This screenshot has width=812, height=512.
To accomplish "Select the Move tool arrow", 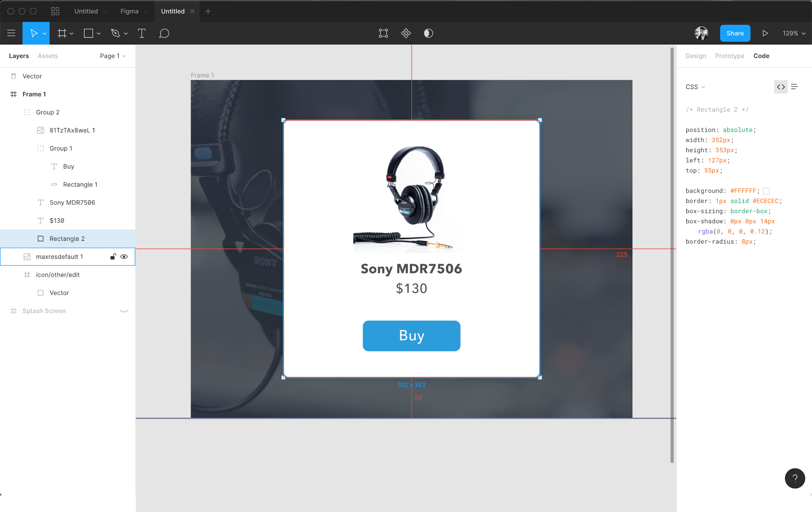I will (34, 33).
